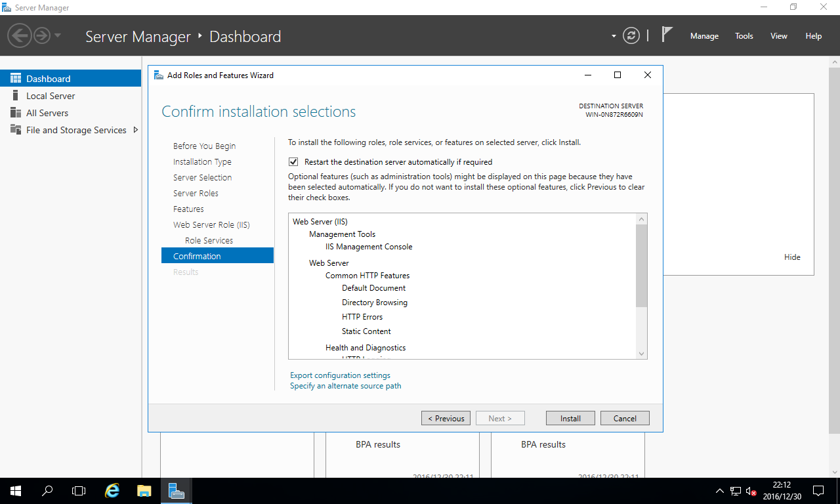
Task: Click the Refresh dashboard icon
Action: click(631, 35)
